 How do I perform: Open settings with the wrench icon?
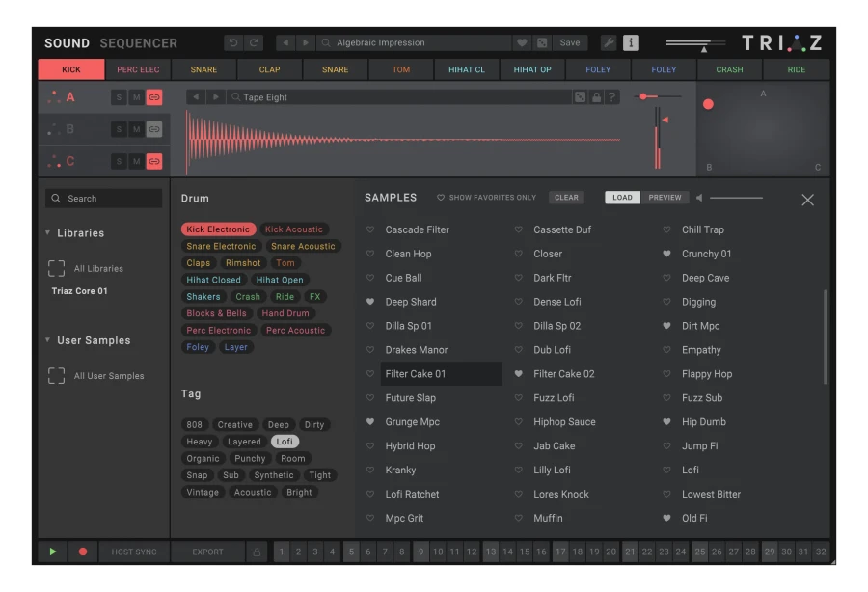pyautogui.click(x=609, y=42)
